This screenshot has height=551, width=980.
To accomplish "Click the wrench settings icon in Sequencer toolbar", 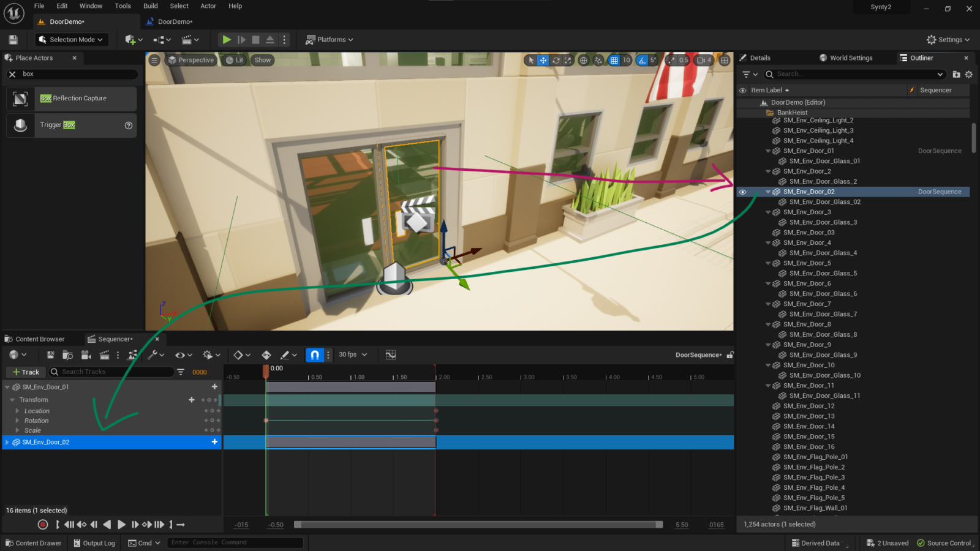I will tap(153, 355).
